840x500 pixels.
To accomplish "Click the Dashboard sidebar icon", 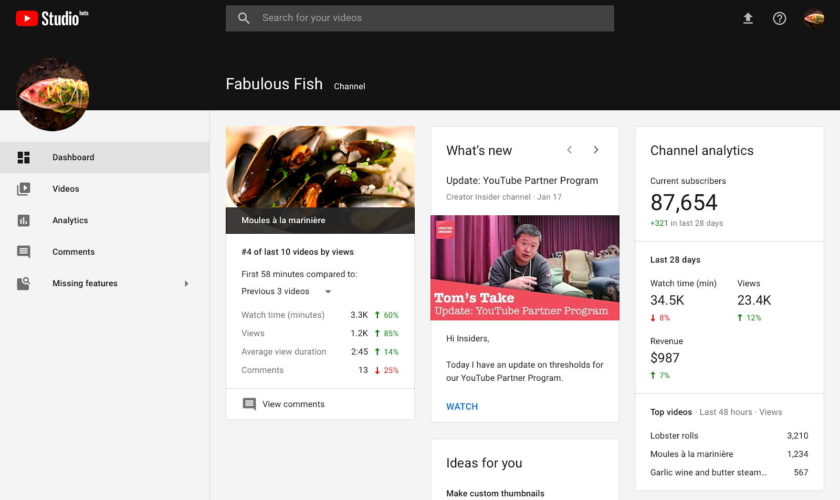I will 24,157.
